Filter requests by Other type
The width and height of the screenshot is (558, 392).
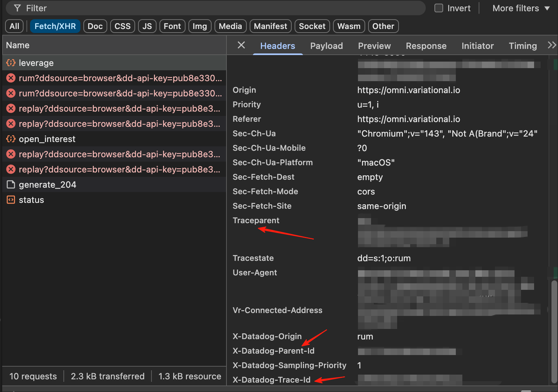(x=383, y=26)
